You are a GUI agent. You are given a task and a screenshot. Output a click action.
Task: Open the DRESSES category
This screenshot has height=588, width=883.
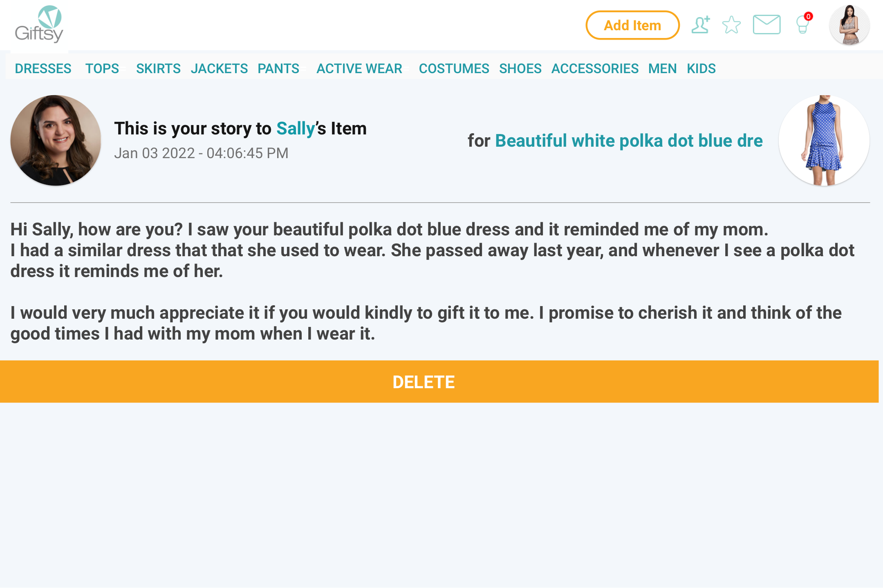click(x=43, y=68)
